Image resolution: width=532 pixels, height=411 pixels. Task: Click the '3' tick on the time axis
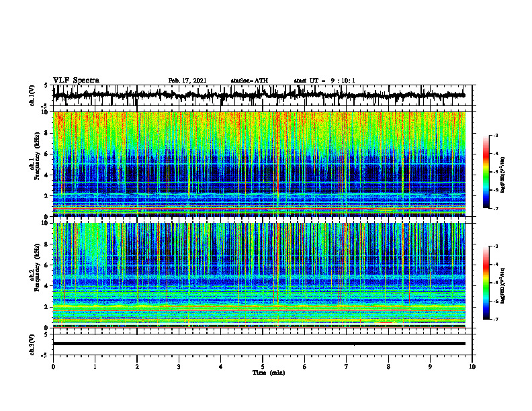(x=179, y=367)
